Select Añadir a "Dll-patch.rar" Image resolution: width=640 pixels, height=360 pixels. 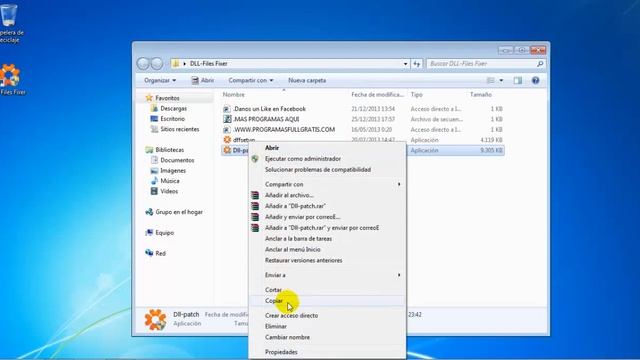295,206
